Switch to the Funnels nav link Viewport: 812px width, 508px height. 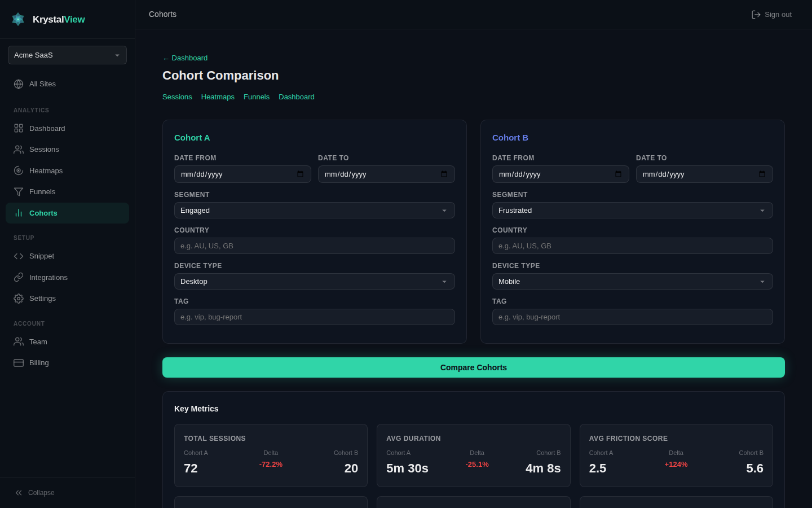tap(257, 97)
